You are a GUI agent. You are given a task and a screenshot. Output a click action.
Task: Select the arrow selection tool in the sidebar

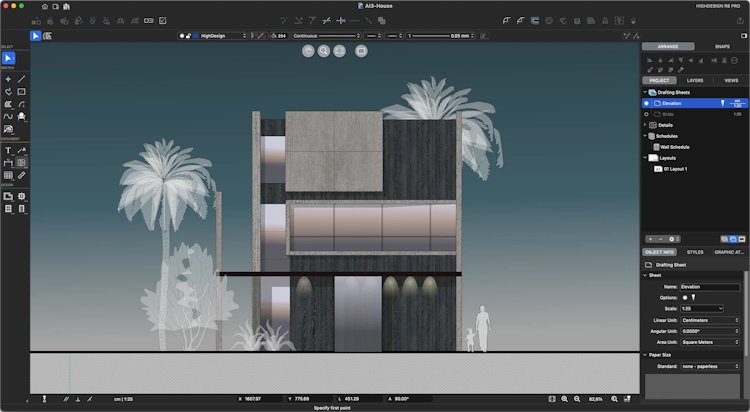[x=8, y=58]
